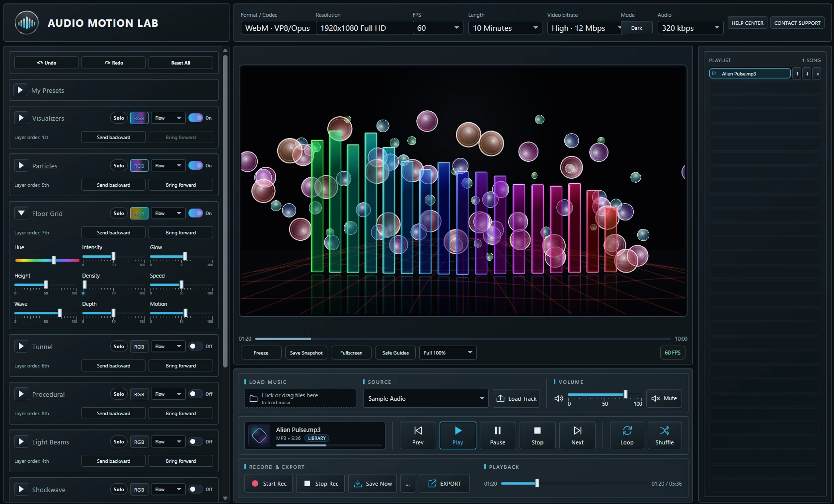
Task: Open Flow dropdown for Particles layer
Action: (168, 166)
